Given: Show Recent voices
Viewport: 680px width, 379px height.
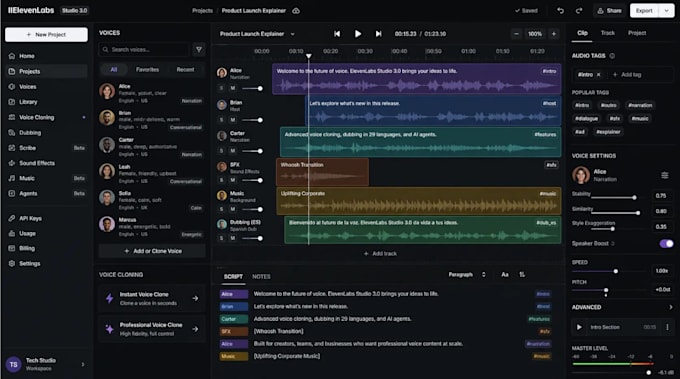Looking at the screenshot, I should pyautogui.click(x=185, y=69).
